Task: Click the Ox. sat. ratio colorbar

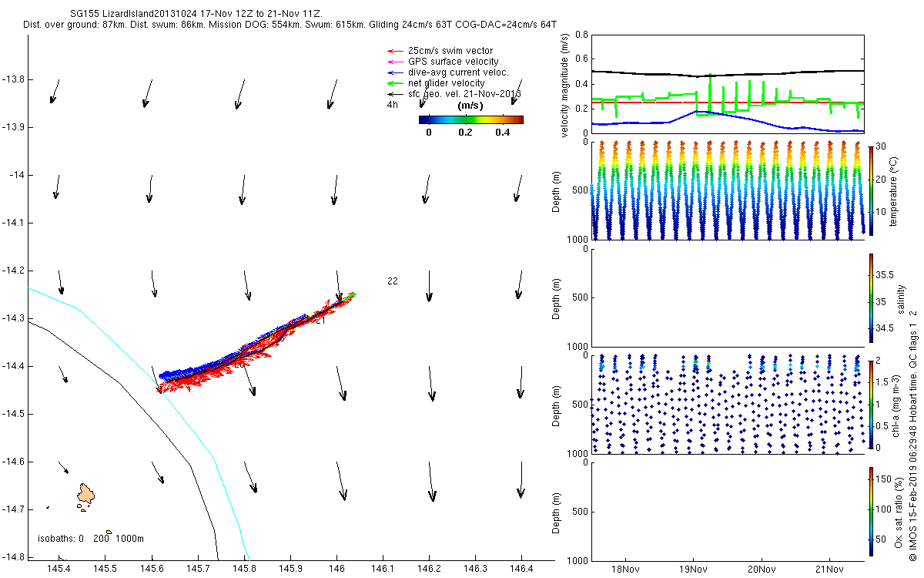Action: click(x=870, y=511)
